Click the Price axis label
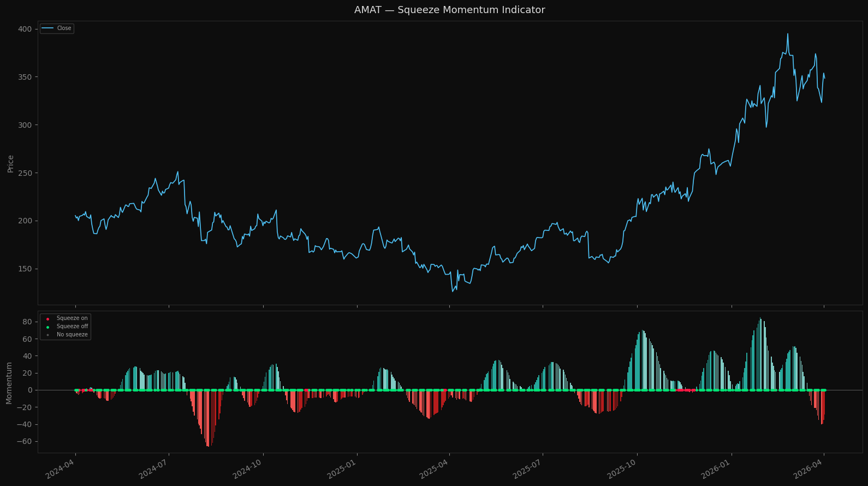868x486 pixels. 10,164
